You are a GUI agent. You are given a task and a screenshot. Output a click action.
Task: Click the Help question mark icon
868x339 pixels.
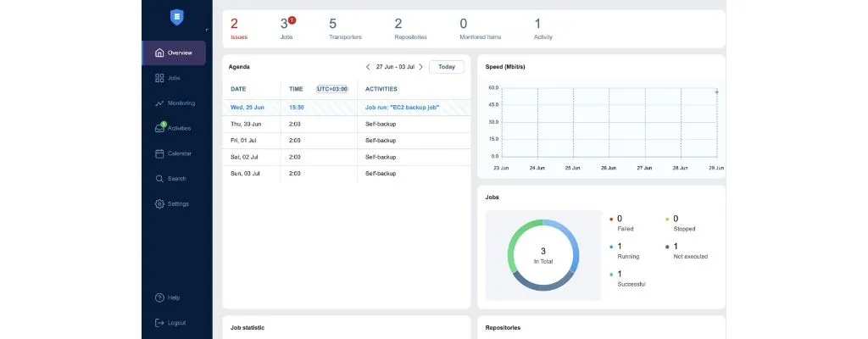tap(159, 297)
